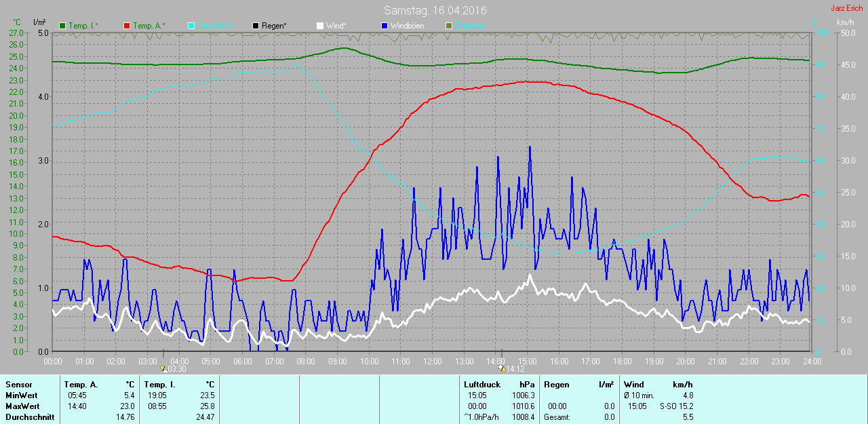Click the Temp. I. maximum value 25.8
The width and height of the screenshot is (868, 424).
(x=206, y=406)
